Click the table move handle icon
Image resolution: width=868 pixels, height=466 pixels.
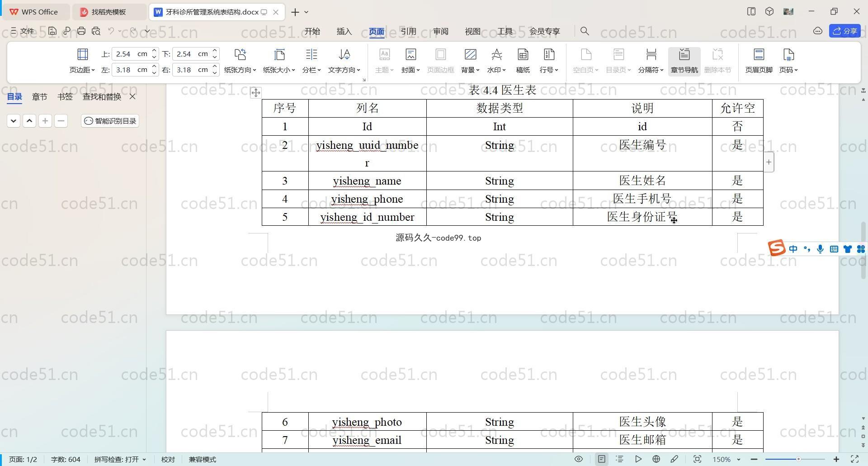click(x=255, y=93)
